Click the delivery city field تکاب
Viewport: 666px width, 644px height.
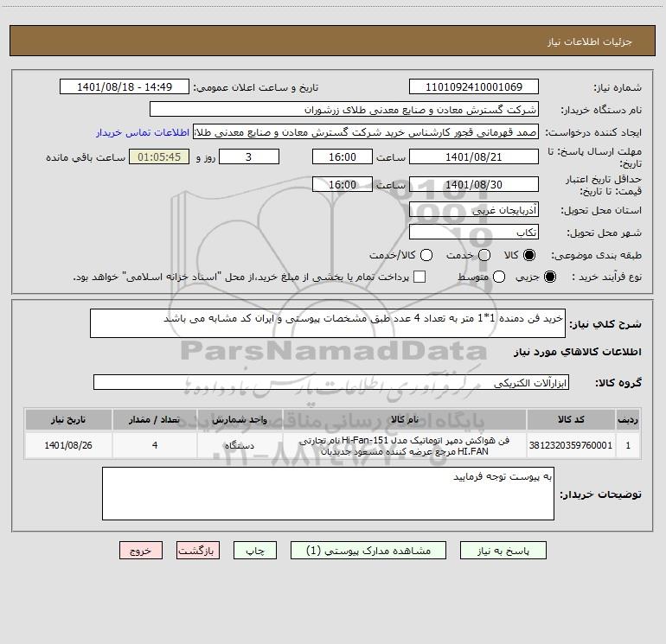[x=474, y=233]
